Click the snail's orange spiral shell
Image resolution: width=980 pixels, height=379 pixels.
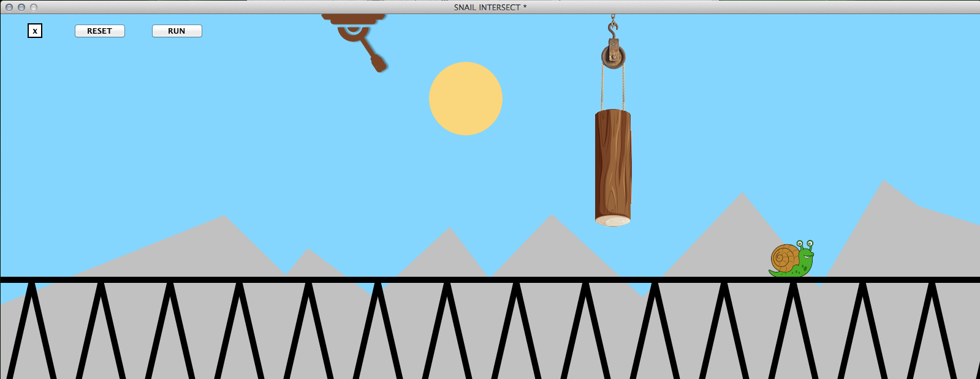(x=784, y=258)
